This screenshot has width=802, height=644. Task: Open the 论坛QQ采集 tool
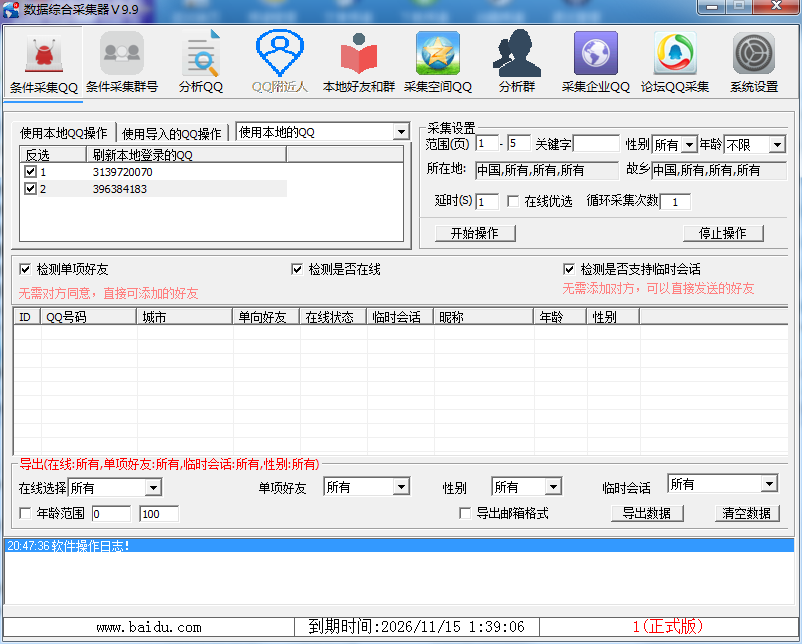coord(675,63)
